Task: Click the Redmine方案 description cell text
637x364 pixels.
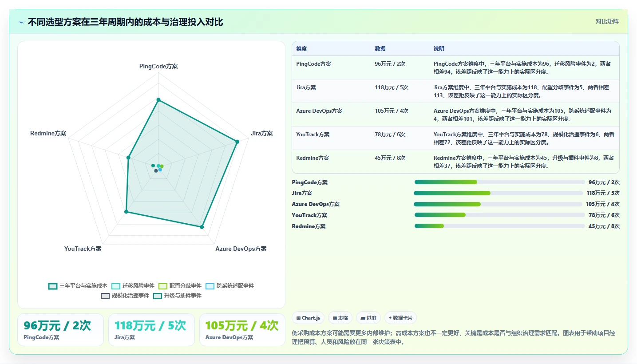Action: (524, 162)
